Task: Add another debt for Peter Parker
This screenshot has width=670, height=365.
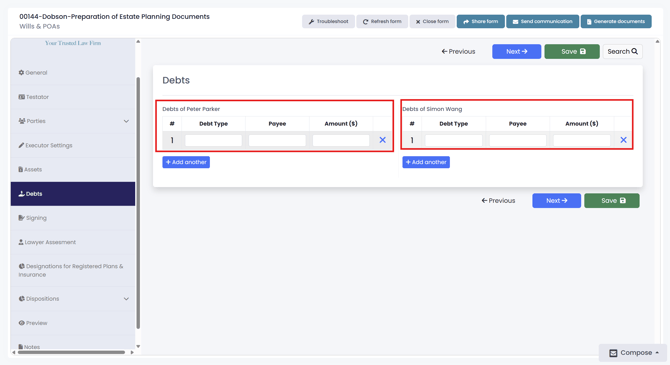Action: tap(186, 162)
